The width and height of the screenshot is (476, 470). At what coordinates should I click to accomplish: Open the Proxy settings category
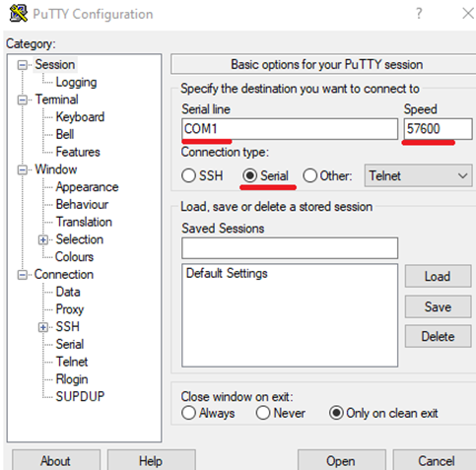pos(70,309)
